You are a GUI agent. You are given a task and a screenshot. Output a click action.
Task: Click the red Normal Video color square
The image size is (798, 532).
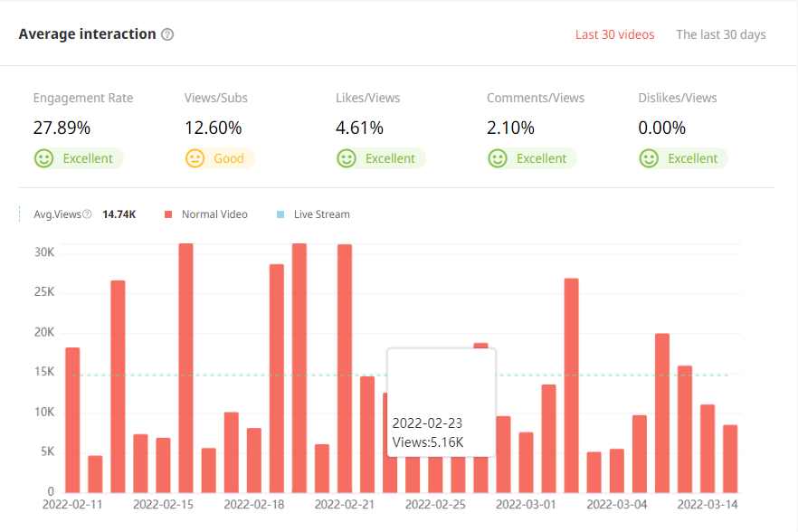coord(168,214)
